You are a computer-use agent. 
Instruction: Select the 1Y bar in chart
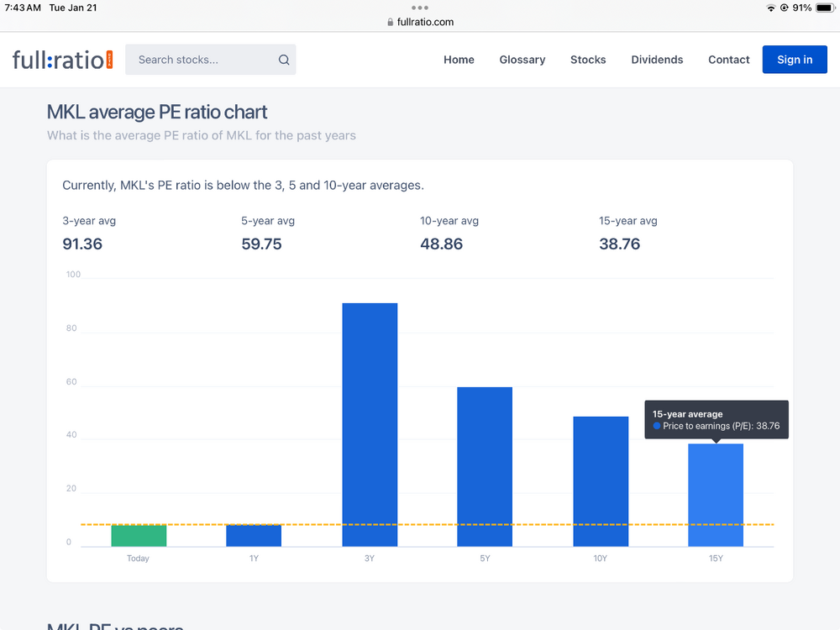click(x=254, y=535)
